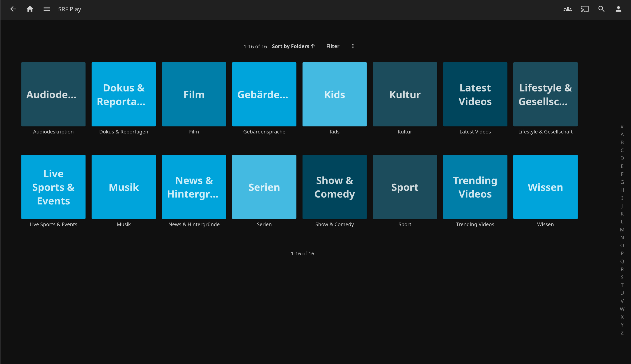The height and width of the screenshot is (364, 631).
Task: Click the Show & Comedy title link
Action: [335, 224]
